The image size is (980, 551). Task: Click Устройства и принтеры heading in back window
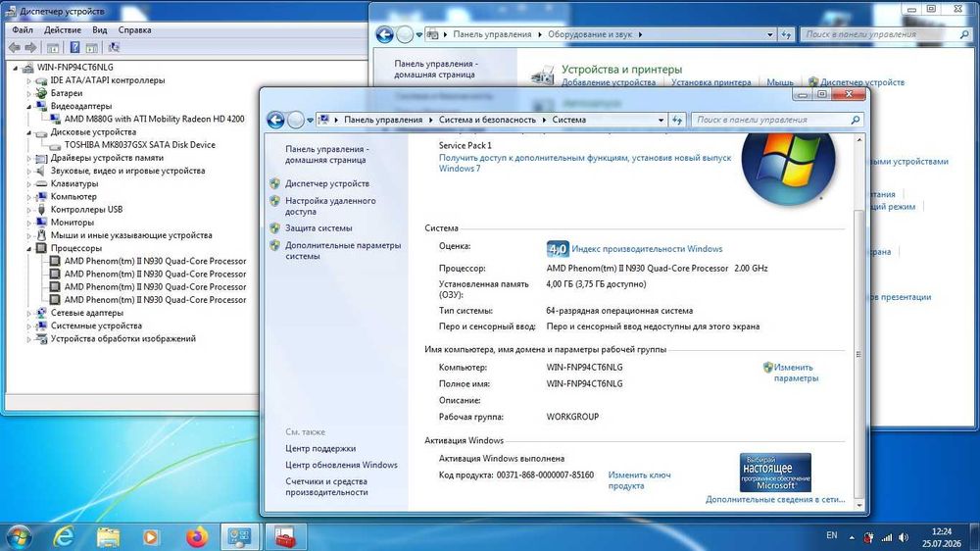pyautogui.click(x=622, y=70)
